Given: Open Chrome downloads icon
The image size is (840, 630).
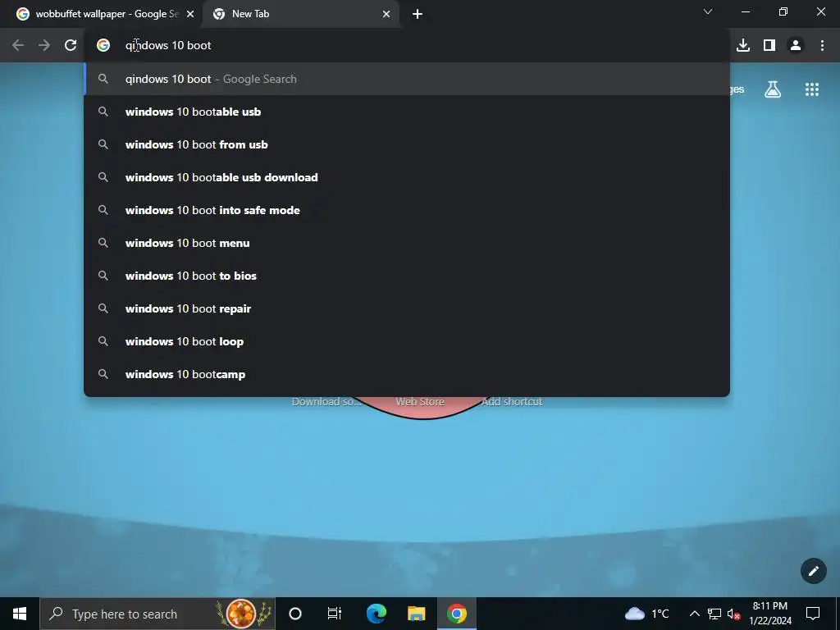Looking at the screenshot, I should click(743, 46).
